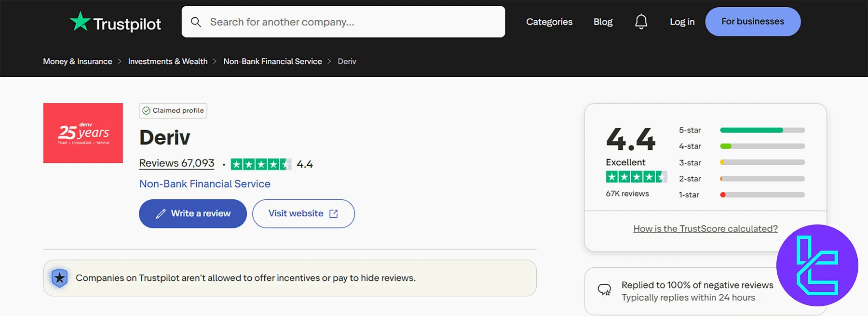Screen dimensions: 868x316
Task: Open the Categories menu
Action: 549,22
